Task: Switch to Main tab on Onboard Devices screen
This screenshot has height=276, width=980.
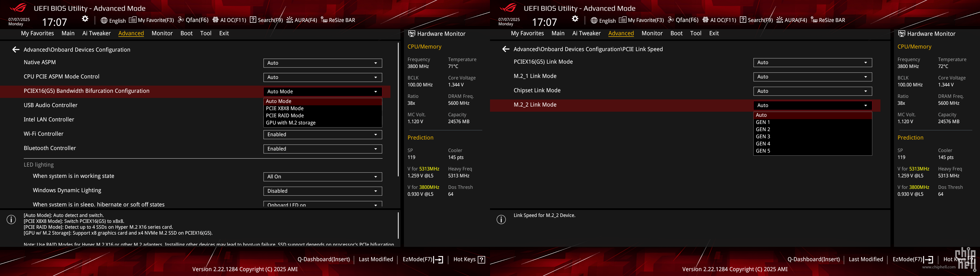Action: click(68, 33)
